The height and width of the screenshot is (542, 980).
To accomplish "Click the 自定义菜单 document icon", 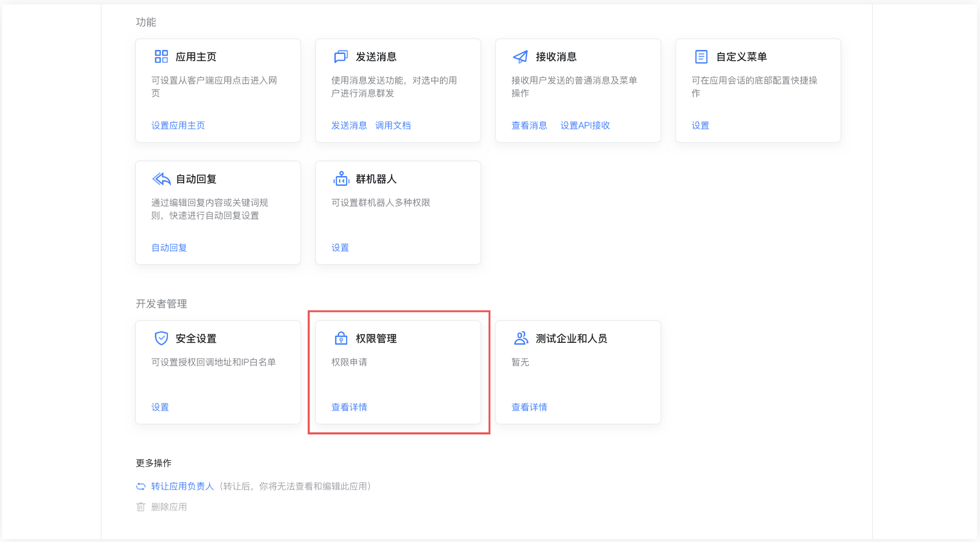I will click(701, 57).
